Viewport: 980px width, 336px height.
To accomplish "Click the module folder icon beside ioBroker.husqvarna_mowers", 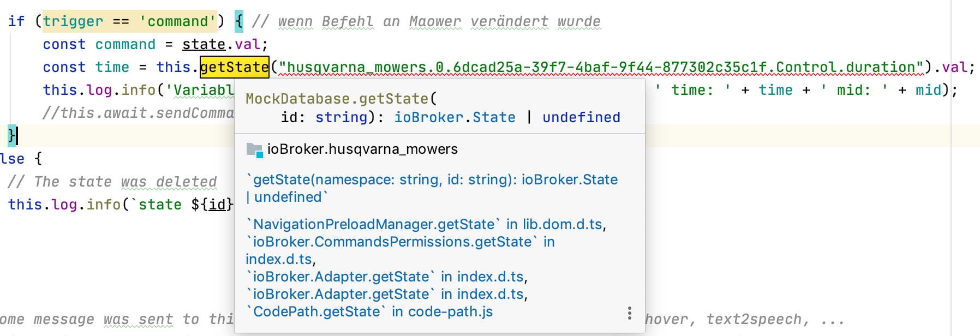I will coord(254,149).
